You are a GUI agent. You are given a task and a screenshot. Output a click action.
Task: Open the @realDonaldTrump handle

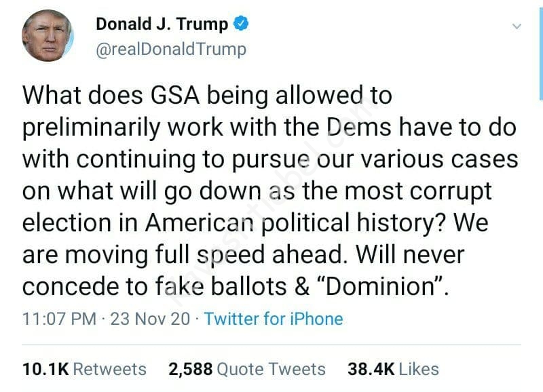pos(170,50)
